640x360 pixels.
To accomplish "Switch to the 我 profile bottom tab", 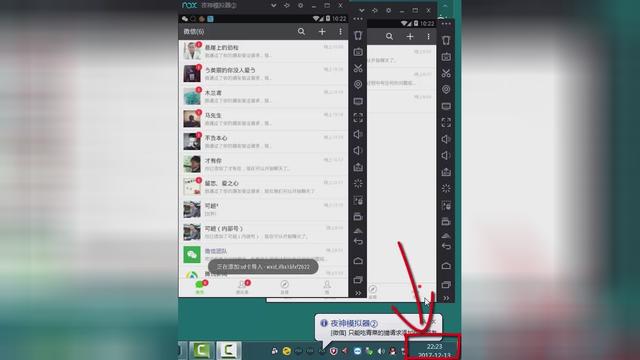I will pyautogui.click(x=327, y=287).
